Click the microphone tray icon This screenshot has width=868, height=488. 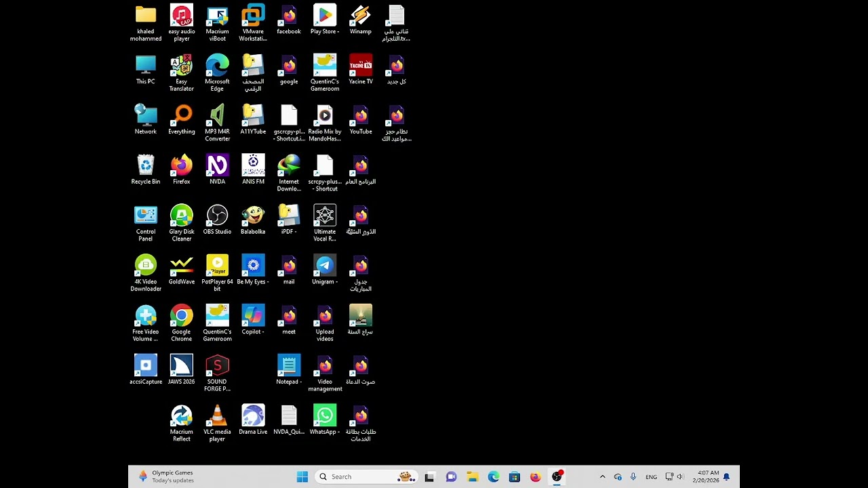tap(633, 476)
